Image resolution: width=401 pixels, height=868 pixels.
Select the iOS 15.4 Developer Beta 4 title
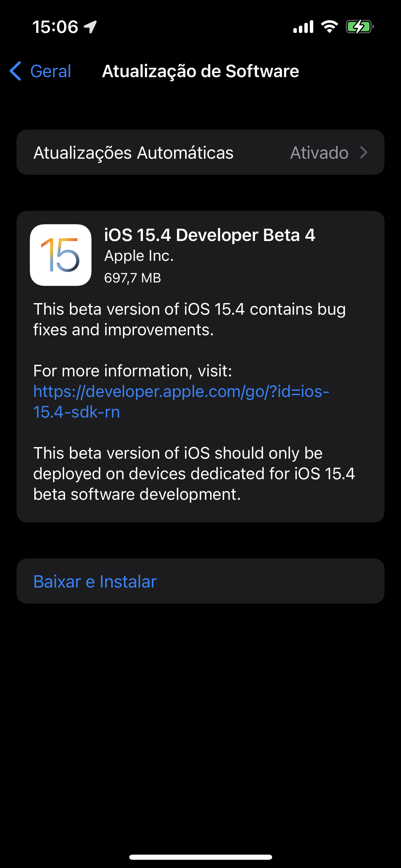pyautogui.click(x=209, y=235)
